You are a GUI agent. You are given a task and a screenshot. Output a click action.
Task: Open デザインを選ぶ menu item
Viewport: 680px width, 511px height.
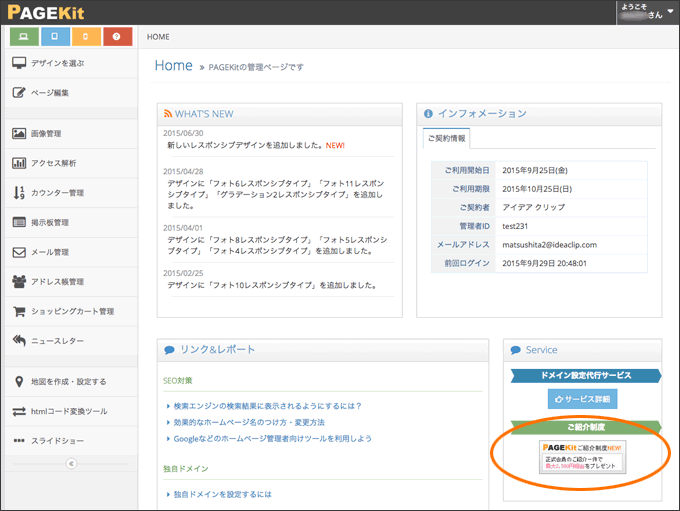pyautogui.click(x=72, y=63)
